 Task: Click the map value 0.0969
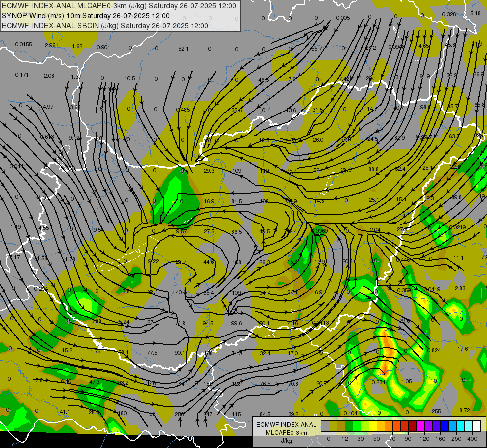point(319,231)
